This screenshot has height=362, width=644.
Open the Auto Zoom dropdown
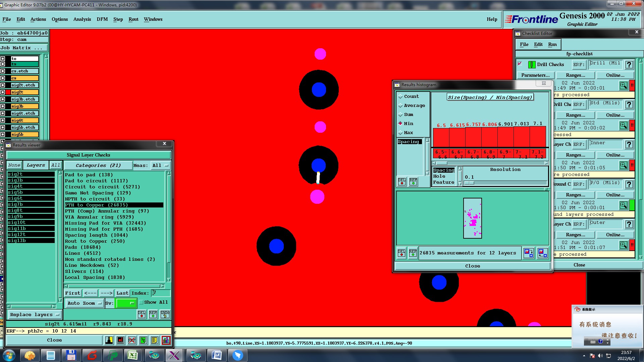tap(84, 303)
